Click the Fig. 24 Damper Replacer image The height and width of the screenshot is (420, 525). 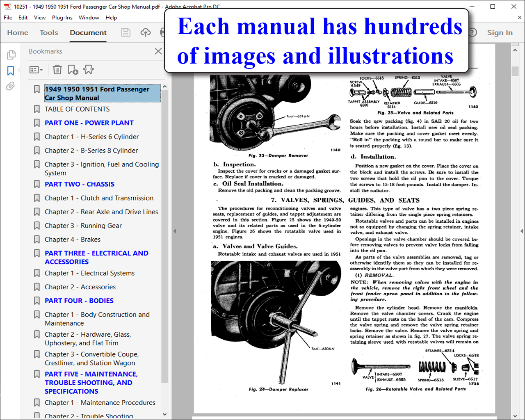tap(276, 322)
